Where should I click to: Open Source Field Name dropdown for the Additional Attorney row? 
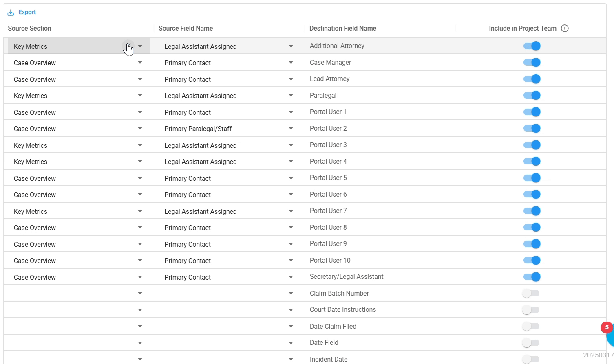(x=291, y=46)
